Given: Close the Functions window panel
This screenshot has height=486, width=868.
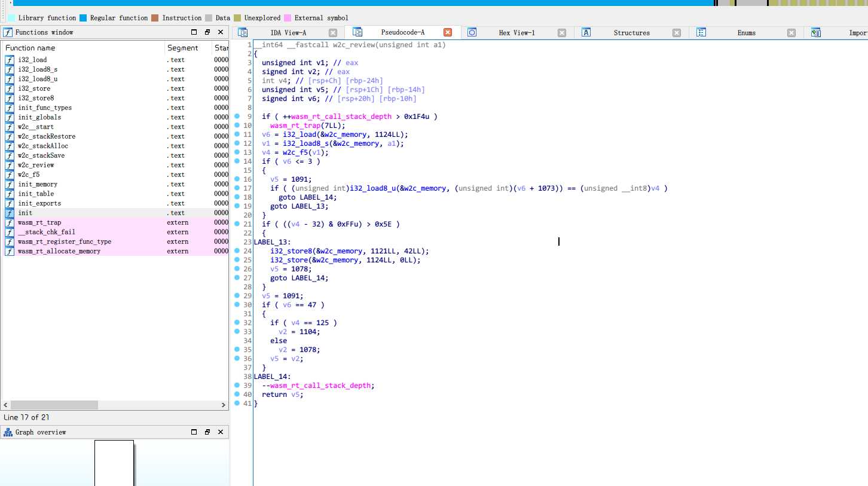Looking at the screenshot, I should [x=221, y=32].
